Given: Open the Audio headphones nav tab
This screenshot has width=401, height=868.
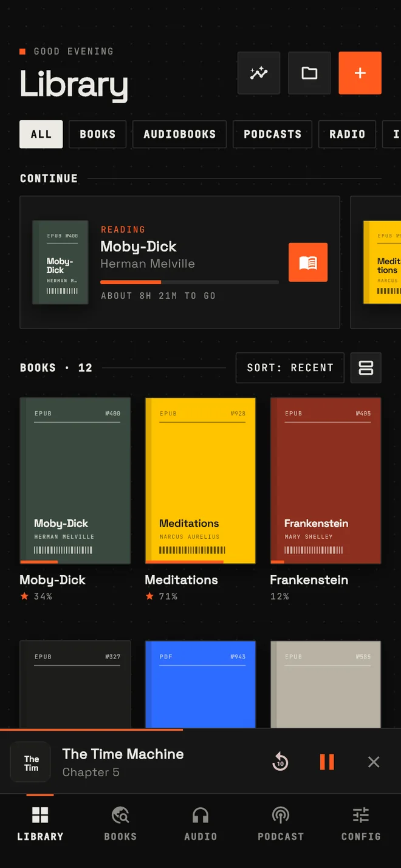Looking at the screenshot, I should (x=200, y=824).
